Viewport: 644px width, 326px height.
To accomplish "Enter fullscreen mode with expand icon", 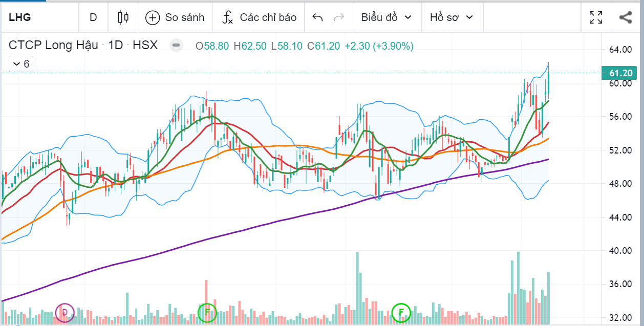I will coord(596,17).
